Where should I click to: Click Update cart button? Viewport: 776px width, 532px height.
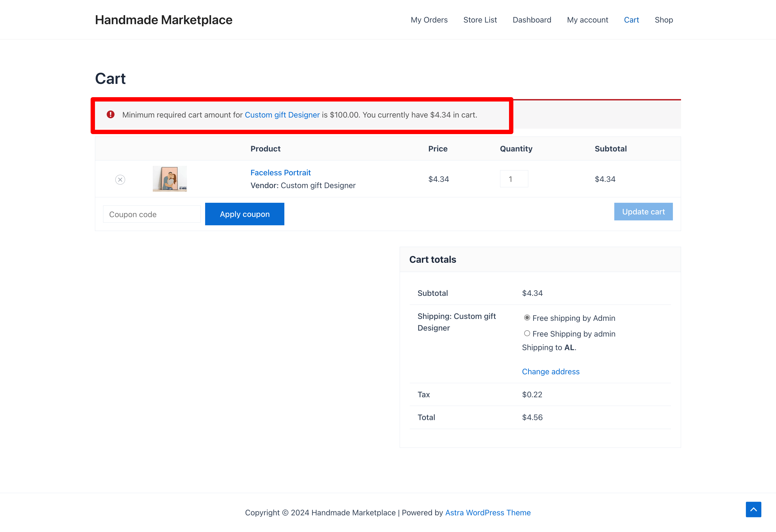(x=643, y=211)
